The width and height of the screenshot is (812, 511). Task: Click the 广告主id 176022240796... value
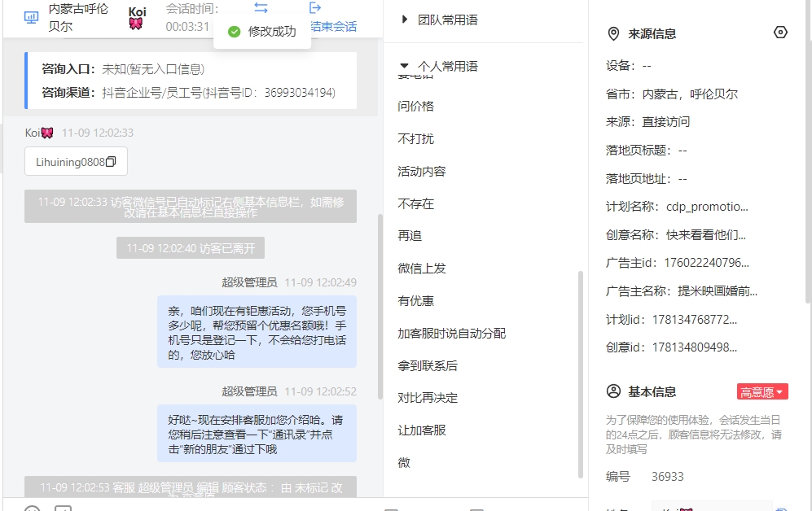click(706, 263)
